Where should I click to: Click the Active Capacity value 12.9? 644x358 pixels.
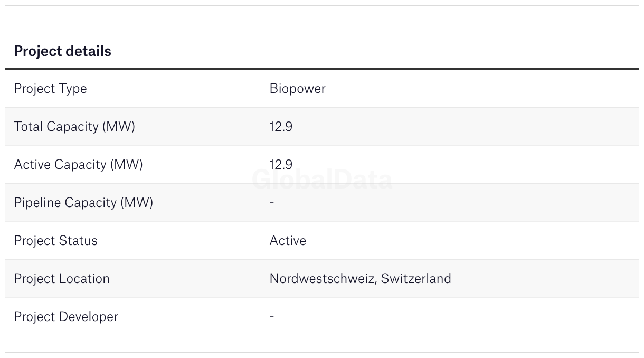[x=281, y=165]
